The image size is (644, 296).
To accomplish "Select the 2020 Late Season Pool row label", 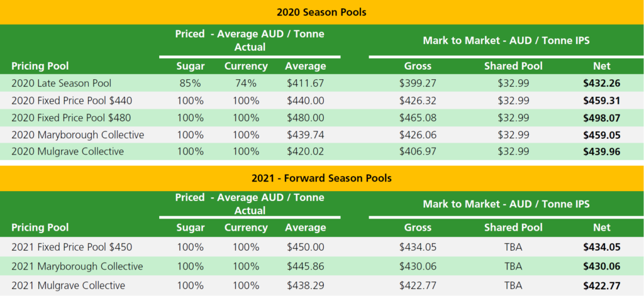I will click(61, 84).
